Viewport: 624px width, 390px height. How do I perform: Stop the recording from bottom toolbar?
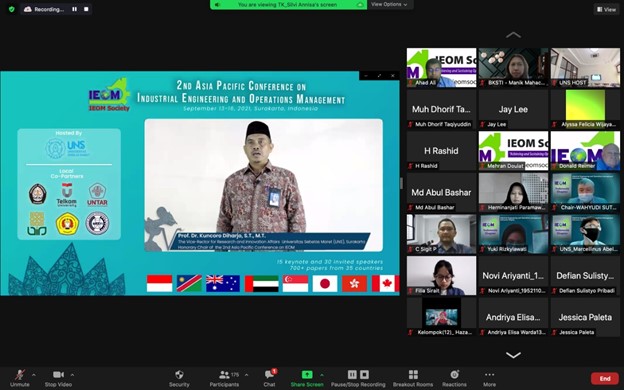click(x=365, y=374)
